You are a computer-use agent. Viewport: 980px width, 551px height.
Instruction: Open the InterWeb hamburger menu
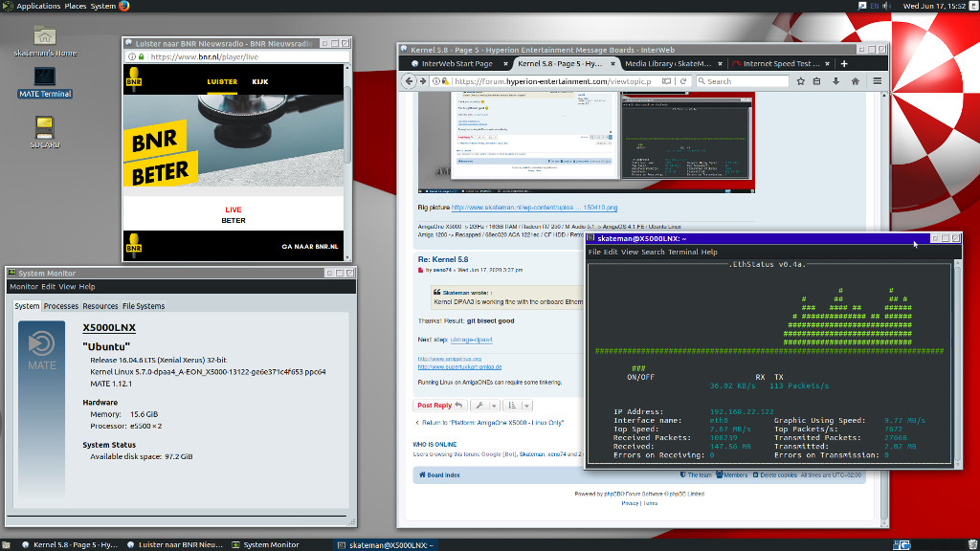878,81
